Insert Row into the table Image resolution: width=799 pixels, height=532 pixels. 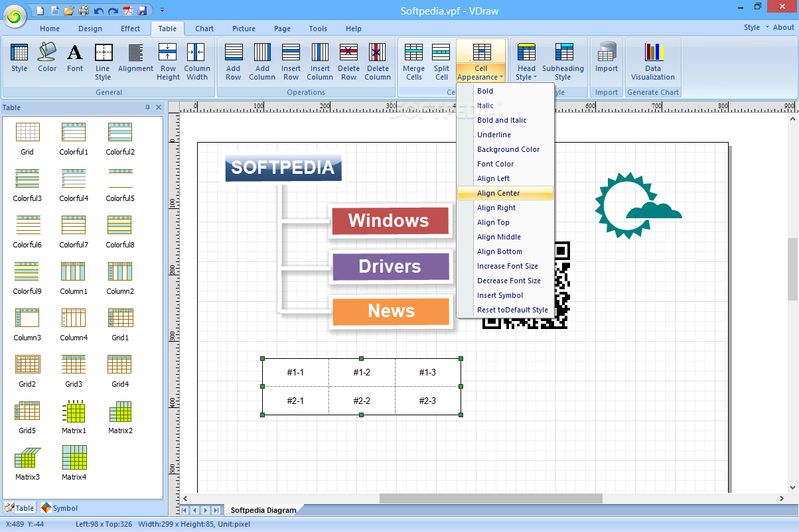291,62
